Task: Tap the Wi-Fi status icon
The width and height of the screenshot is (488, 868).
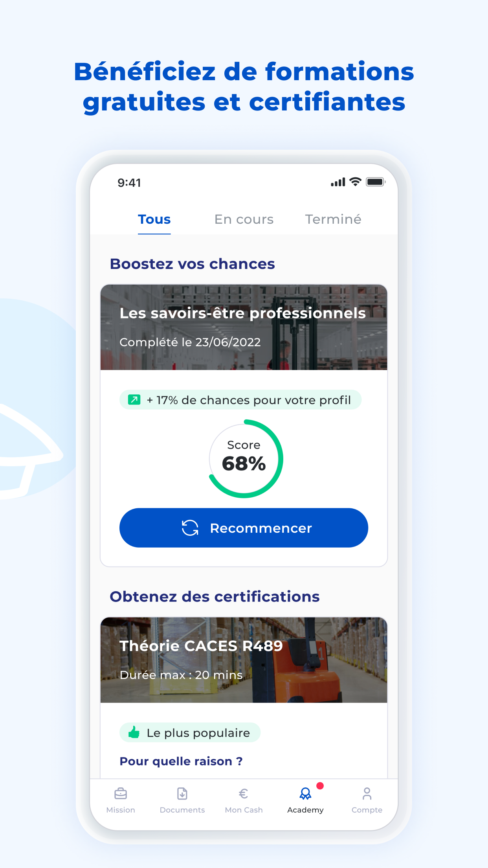Action: pyautogui.click(x=355, y=182)
